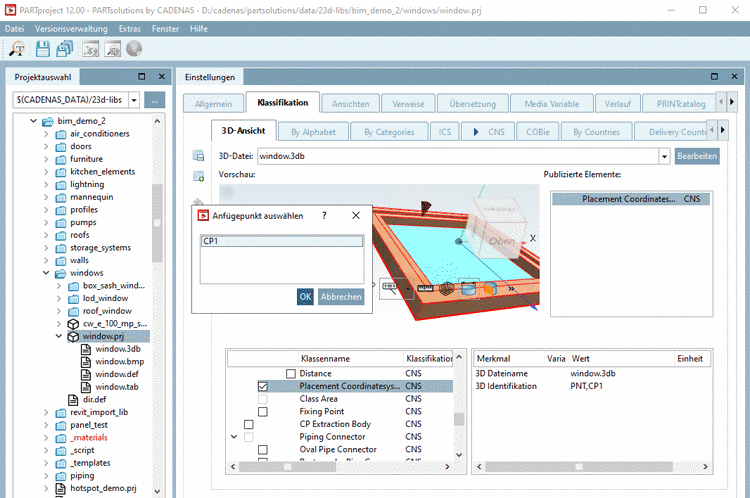Select CP1 in the Anfügepunkt list
The height and width of the screenshot is (498, 750).
[282, 241]
